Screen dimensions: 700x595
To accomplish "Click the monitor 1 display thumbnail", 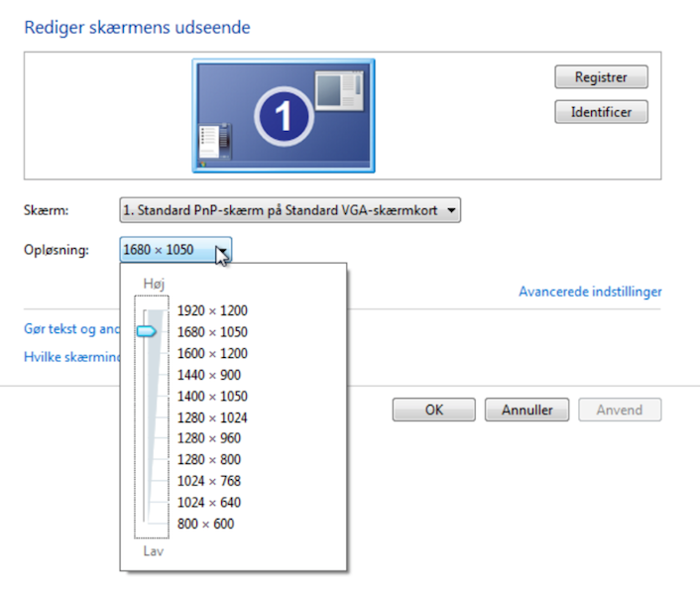I will click(x=284, y=116).
